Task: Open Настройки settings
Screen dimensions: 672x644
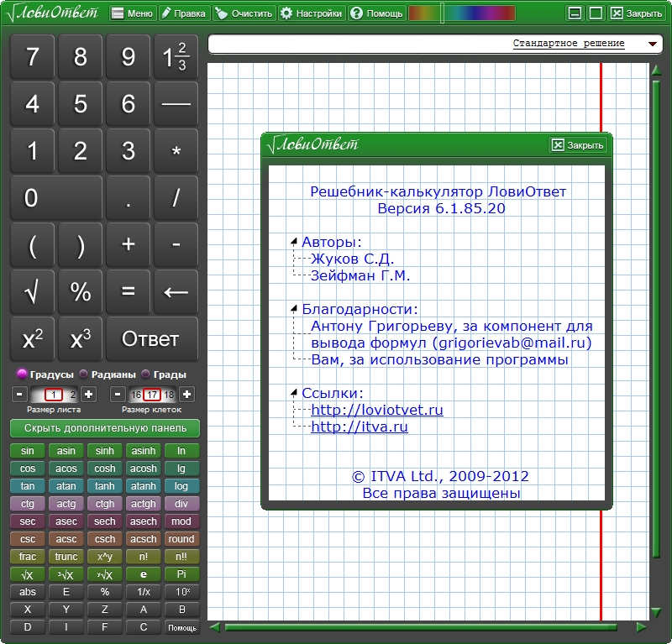Action: [312, 13]
